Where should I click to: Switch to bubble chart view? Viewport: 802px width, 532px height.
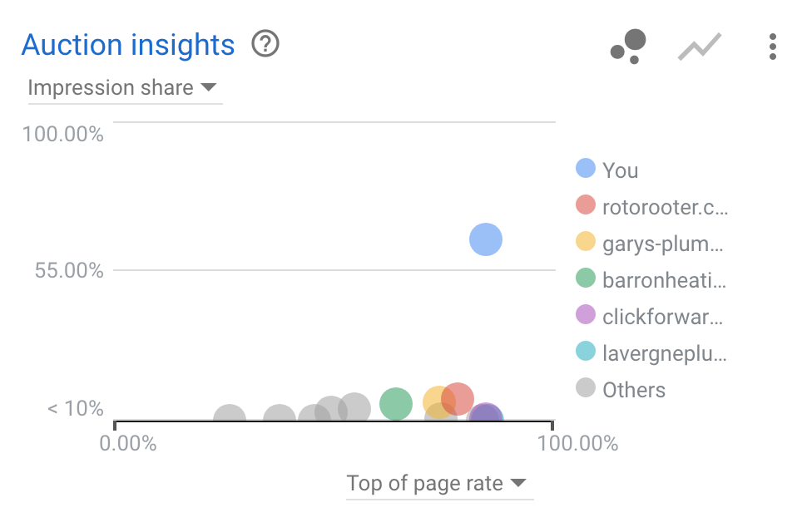pos(628,46)
